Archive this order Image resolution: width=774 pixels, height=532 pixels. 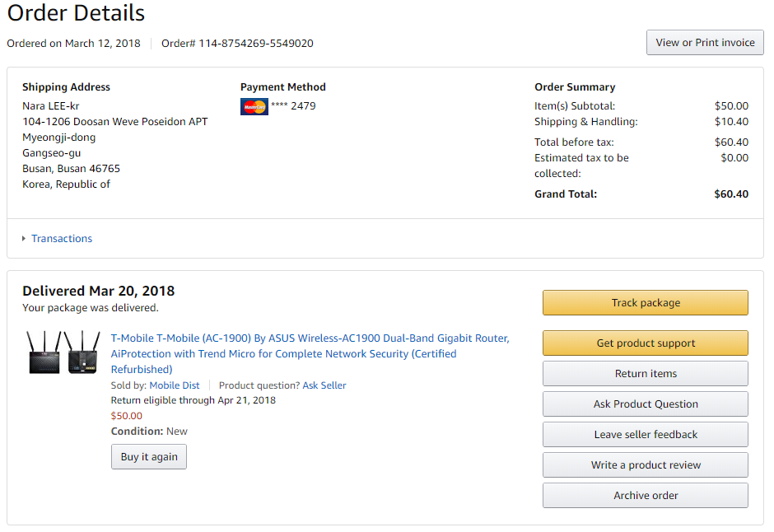coord(646,496)
